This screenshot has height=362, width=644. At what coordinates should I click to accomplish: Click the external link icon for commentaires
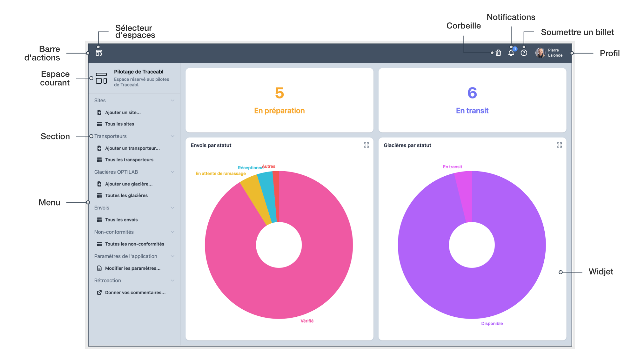(99, 293)
